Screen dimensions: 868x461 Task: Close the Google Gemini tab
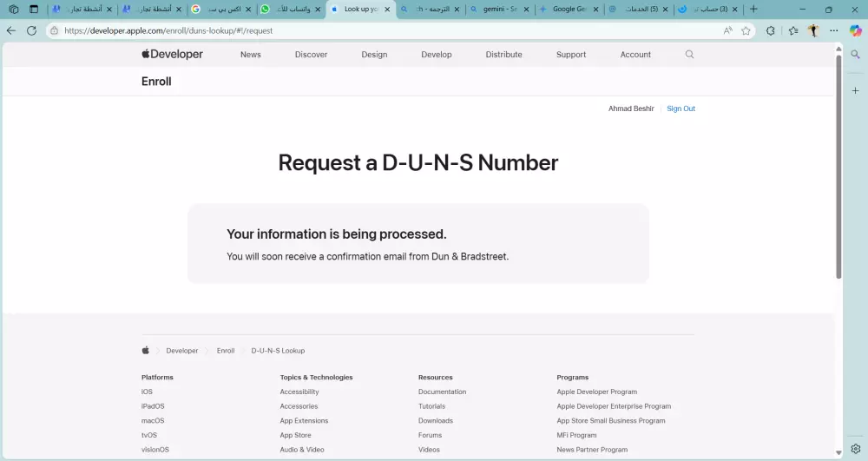[595, 10]
